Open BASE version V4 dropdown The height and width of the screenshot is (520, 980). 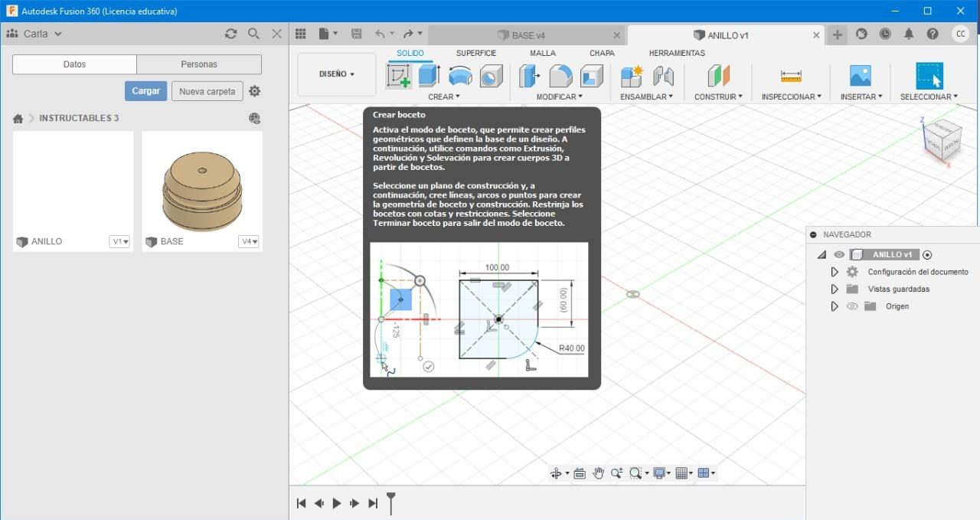coord(249,241)
